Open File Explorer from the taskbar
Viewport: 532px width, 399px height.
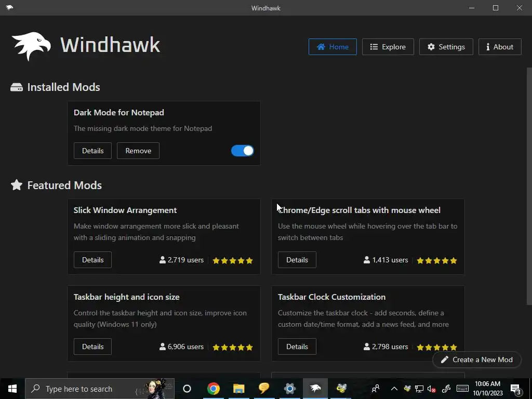click(239, 389)
